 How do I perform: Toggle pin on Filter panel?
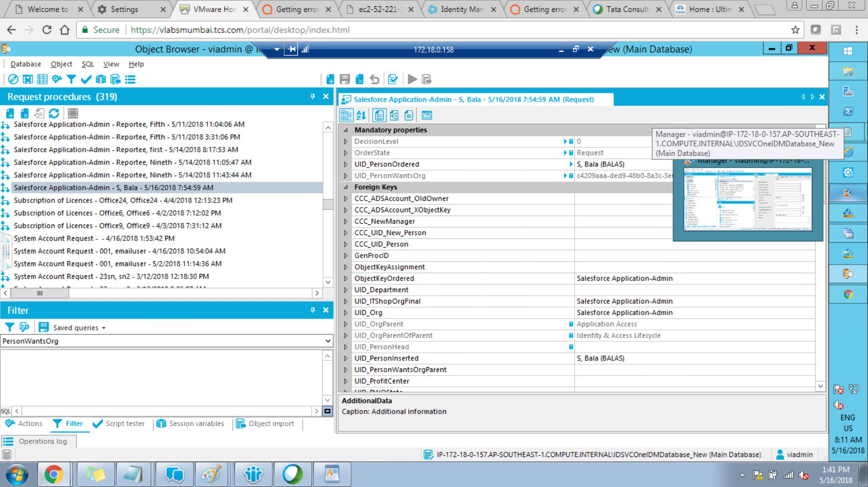313,310
